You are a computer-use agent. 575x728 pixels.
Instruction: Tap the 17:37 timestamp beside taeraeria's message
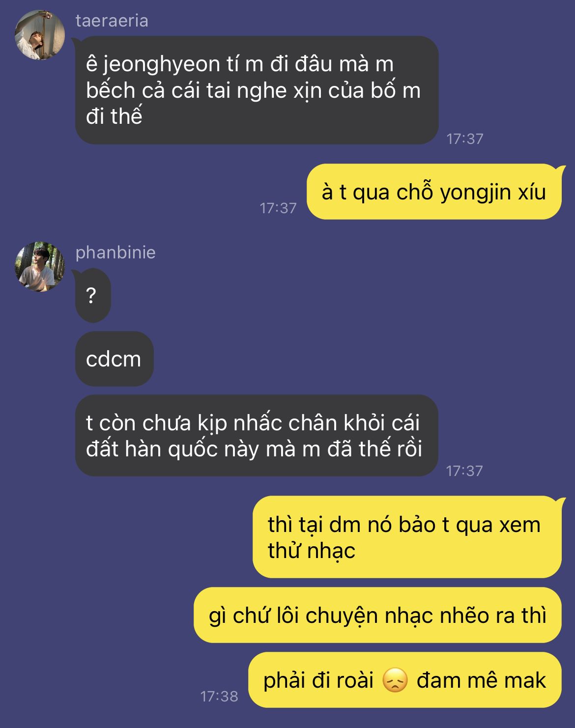click(x=465, y=139)
